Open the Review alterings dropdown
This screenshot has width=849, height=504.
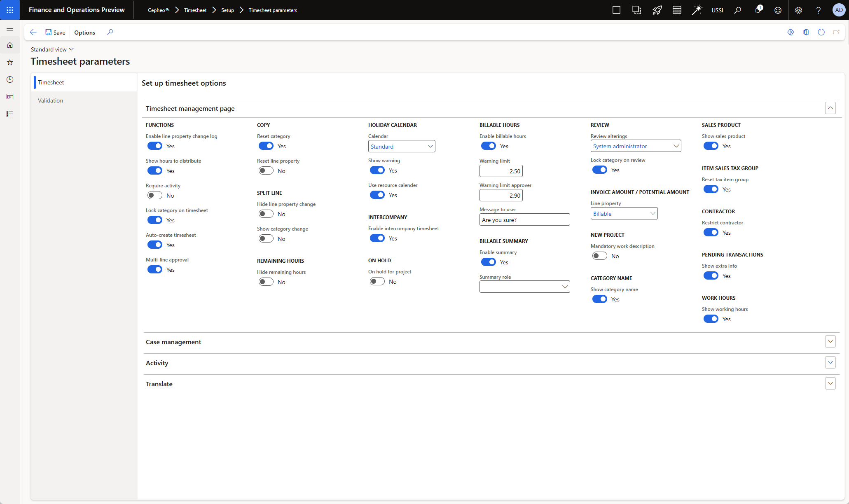676,146
